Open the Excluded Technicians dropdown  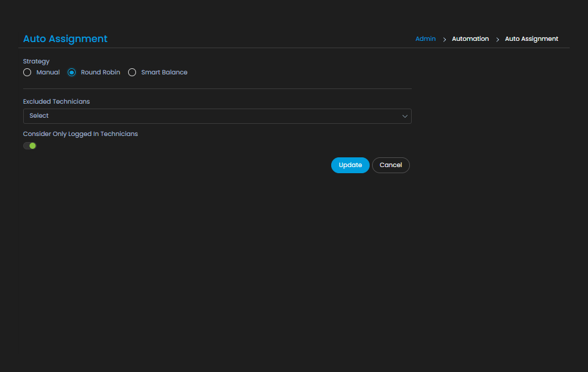tap(217, 116)
